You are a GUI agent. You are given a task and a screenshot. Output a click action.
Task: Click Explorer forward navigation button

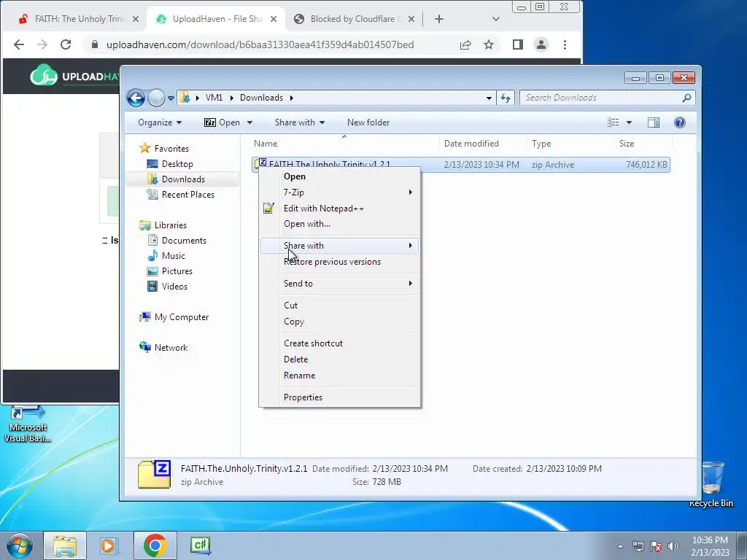pos(156,98)
